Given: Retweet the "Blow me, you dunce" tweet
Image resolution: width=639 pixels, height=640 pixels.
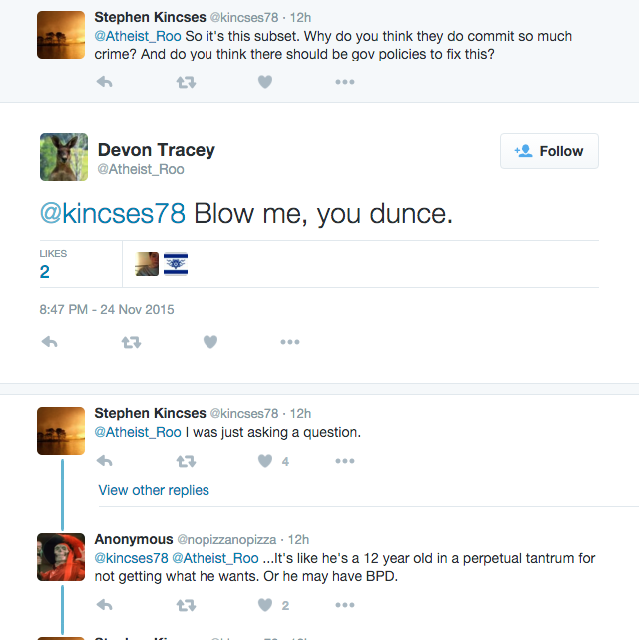Looking at the screenshot, I should pyautogui.click(x=131, y=342).
